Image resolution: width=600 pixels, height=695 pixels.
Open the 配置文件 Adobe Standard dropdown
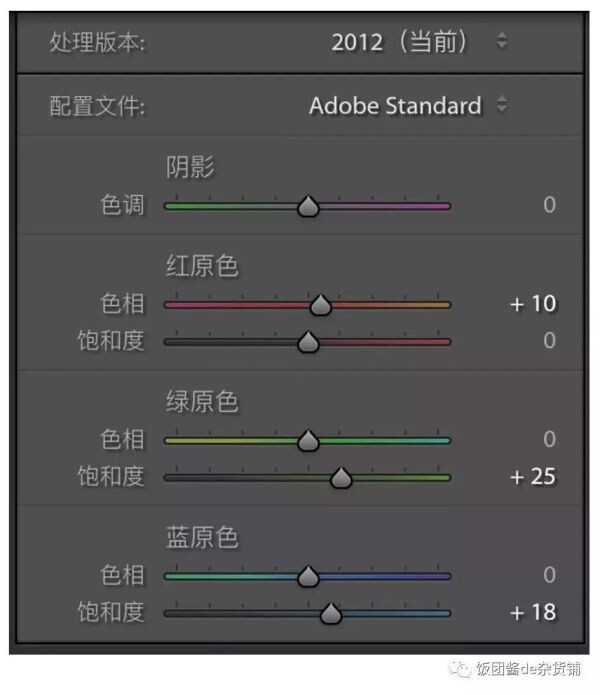408,105
